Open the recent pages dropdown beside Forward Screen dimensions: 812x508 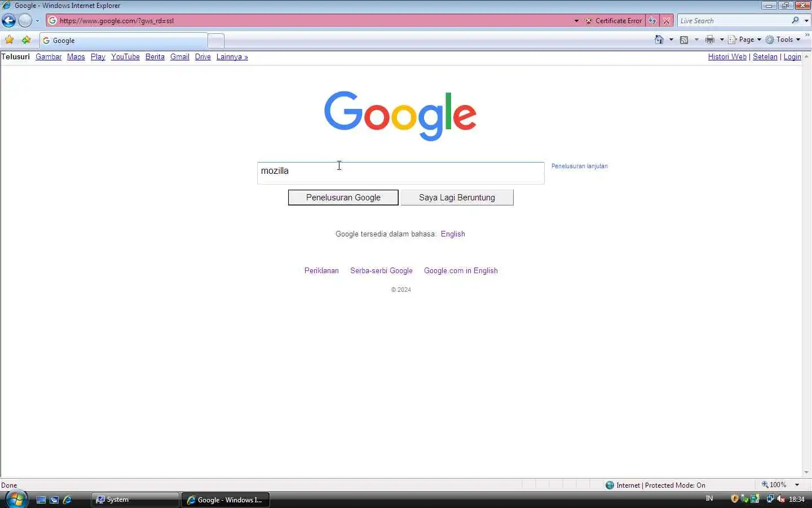(x=37, y=21)
